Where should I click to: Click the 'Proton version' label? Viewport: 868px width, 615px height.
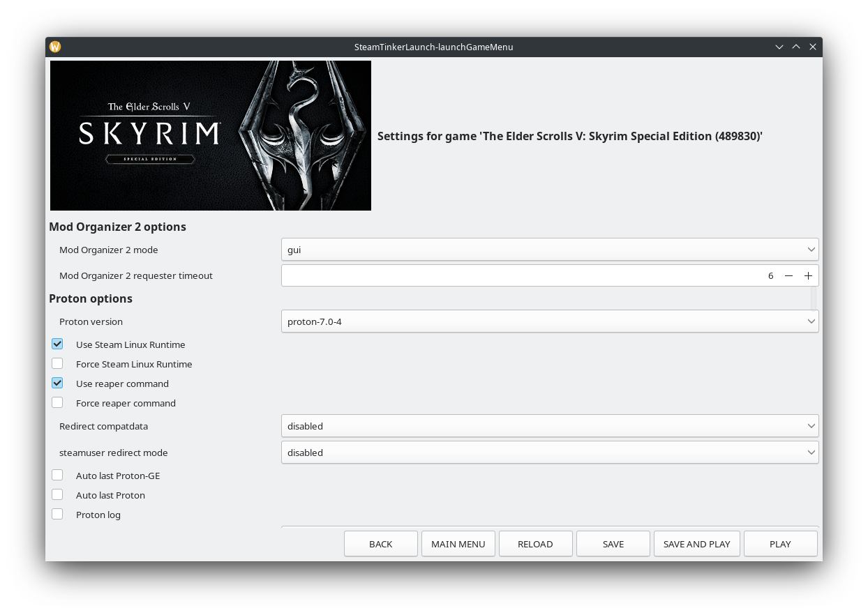click(91, 321)
